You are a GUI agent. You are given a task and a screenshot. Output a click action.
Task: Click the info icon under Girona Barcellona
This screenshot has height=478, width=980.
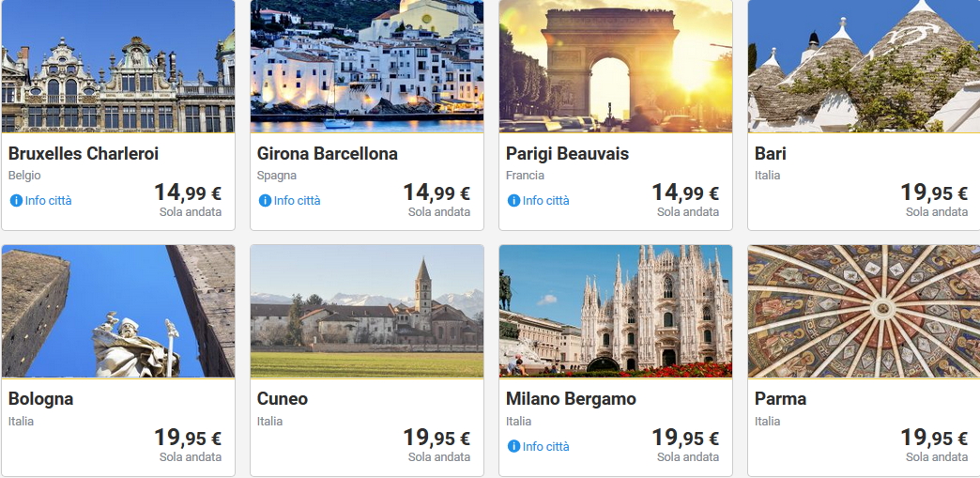pos(265,201)
